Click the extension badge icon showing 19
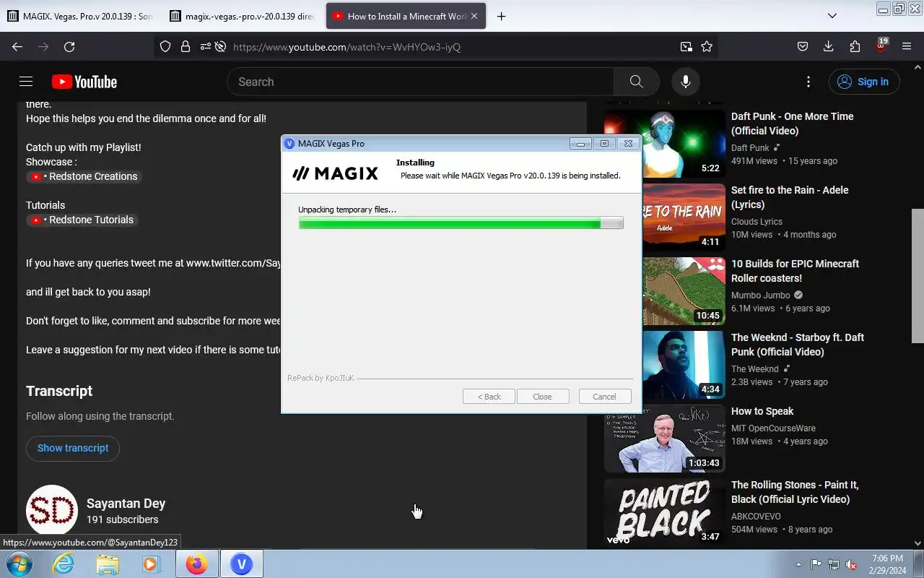 (881, 46)
